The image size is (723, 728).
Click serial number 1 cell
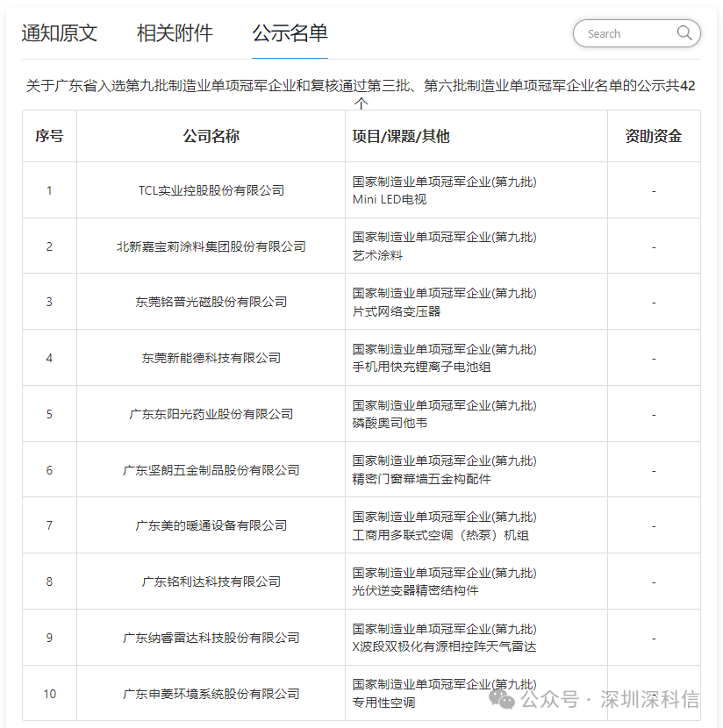point(49,190)
